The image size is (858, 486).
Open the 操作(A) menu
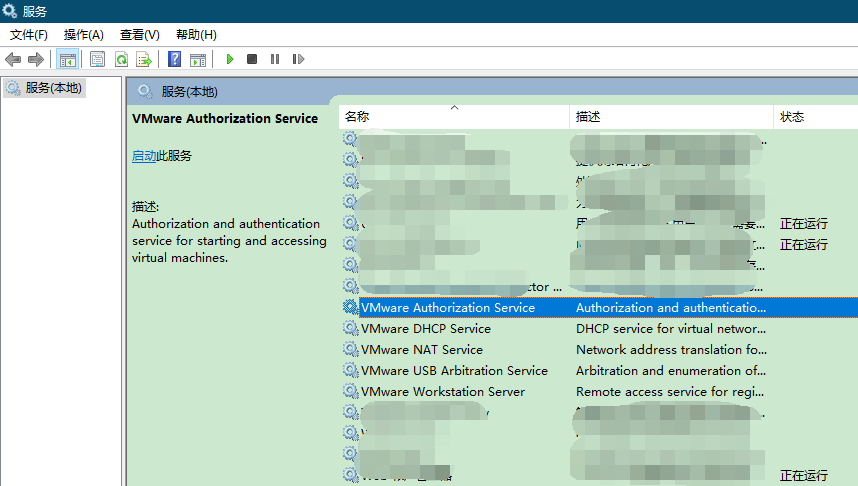click(x=84, y=35)
